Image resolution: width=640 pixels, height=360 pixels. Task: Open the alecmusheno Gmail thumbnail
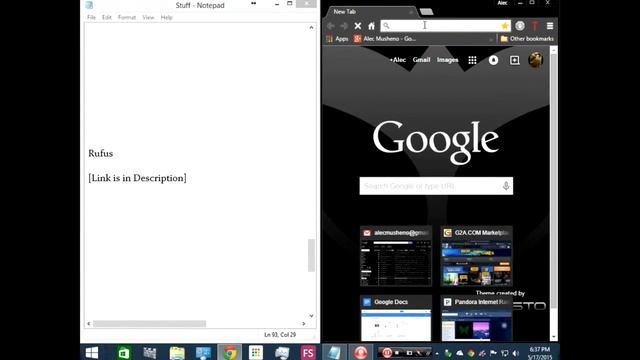(x=396, y=256)
